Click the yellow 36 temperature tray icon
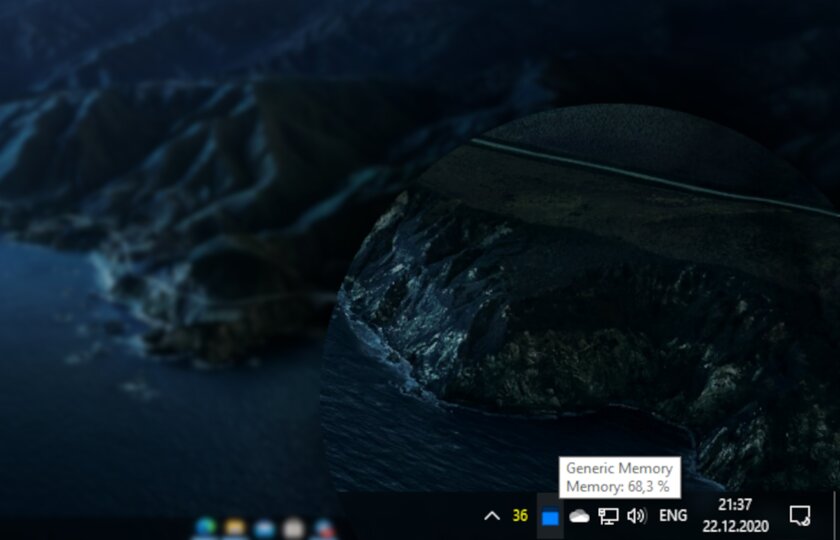This screenshot has height=540, width=840. [520, 516]
